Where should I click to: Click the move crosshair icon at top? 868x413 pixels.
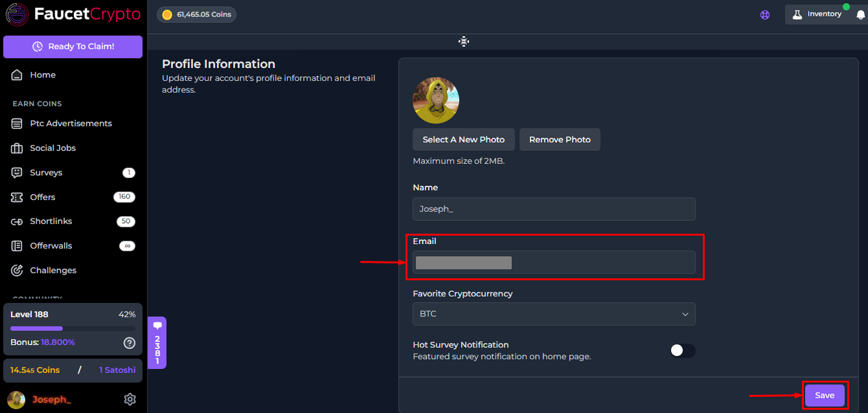[x=464, y=41]
